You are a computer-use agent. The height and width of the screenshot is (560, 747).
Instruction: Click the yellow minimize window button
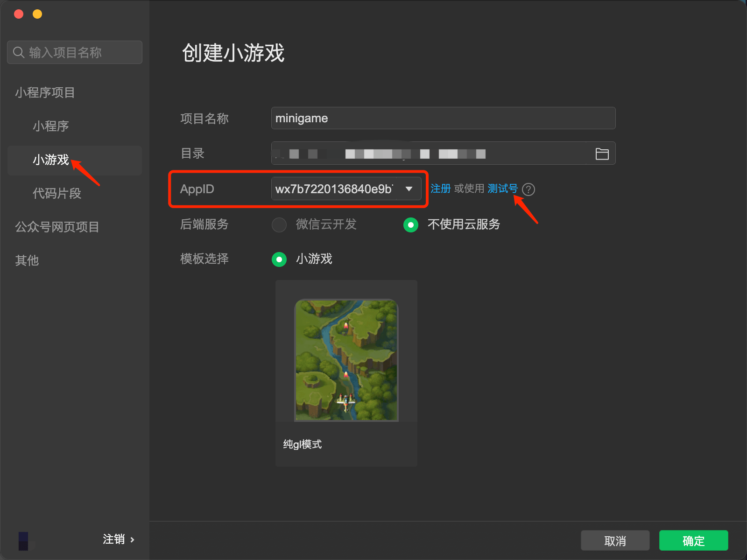click(x=37, y=14)
